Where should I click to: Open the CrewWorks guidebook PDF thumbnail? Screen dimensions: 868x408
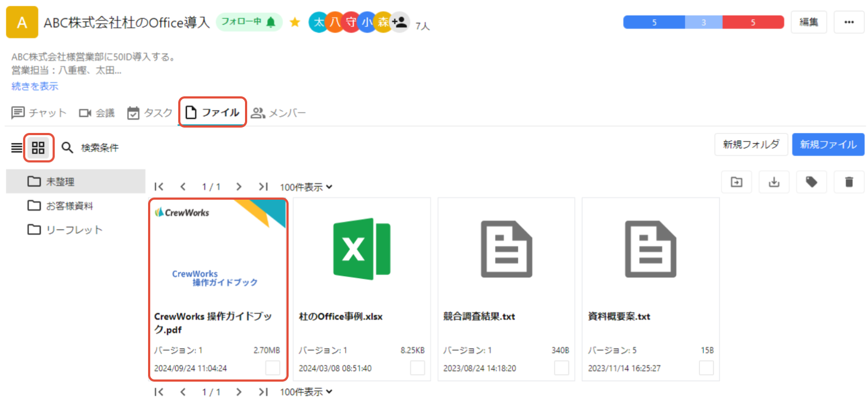point(218,249)
